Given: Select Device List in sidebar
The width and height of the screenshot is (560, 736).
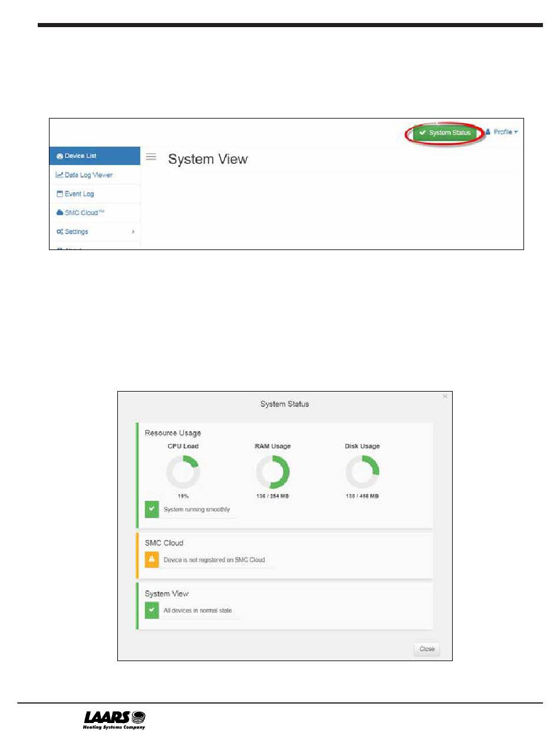Looking at the screenshot, I should (x=94, y=156).
